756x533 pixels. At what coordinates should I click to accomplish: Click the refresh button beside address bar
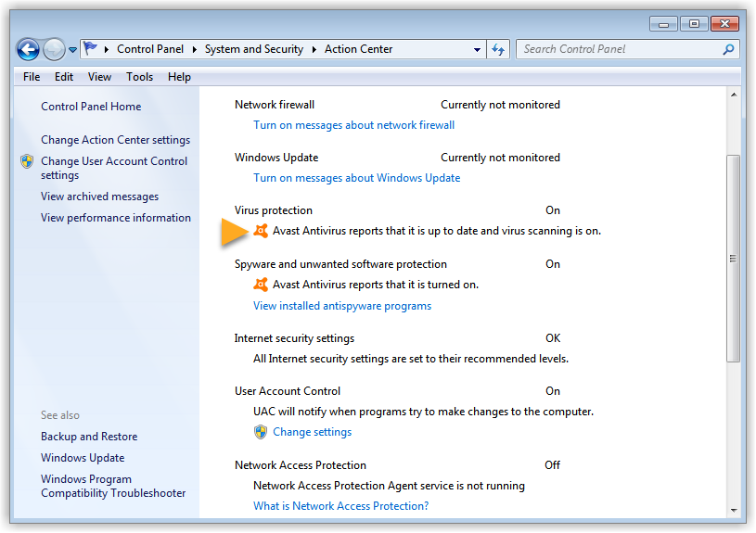pos(498,49)
